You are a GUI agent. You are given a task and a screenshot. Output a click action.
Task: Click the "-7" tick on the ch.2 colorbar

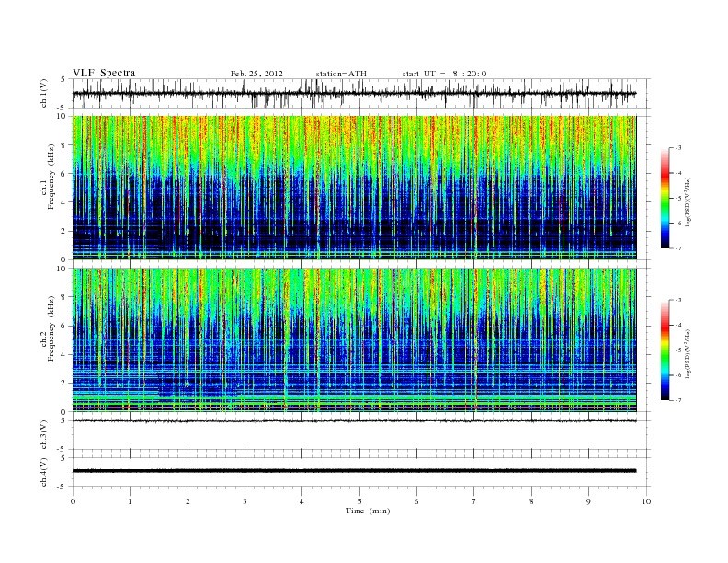tap(678, 400)
